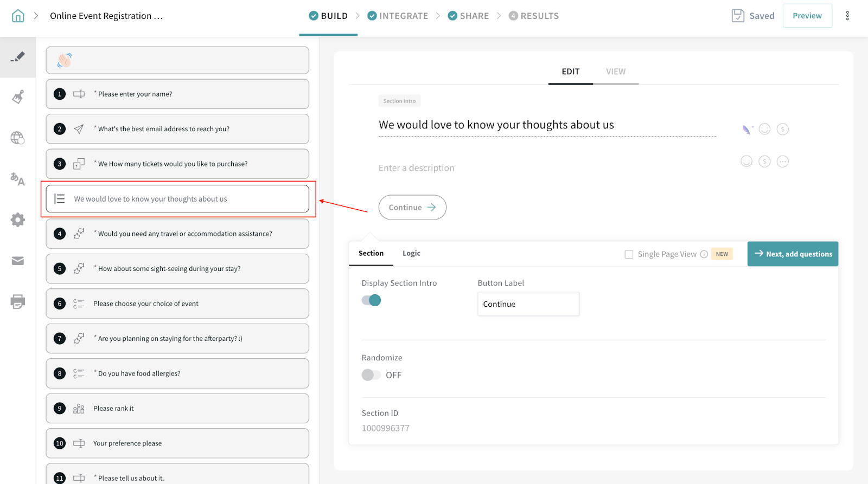Open the translation icon in left sidebar
Image resolution: width=868 pixels, height=484 pixels.
[18, 179]
